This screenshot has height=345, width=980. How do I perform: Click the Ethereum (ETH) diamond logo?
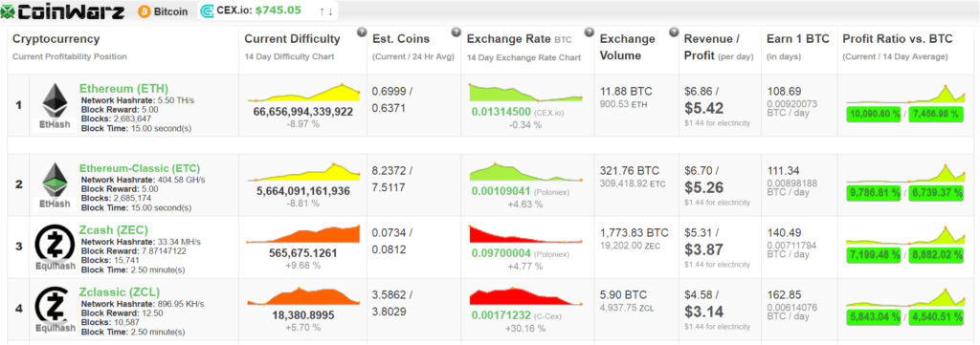[55, 99]
